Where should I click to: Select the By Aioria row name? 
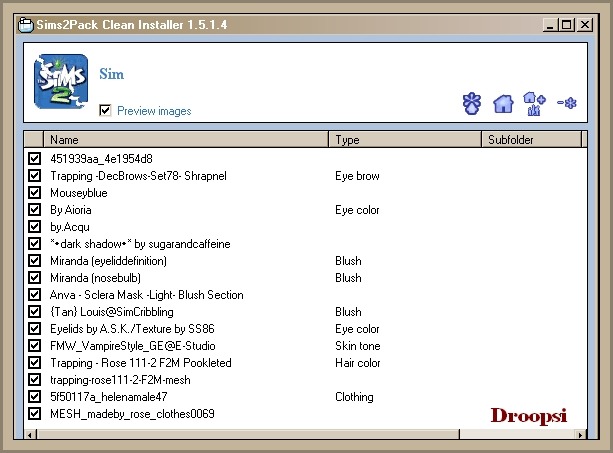click(x=71, y=210)
